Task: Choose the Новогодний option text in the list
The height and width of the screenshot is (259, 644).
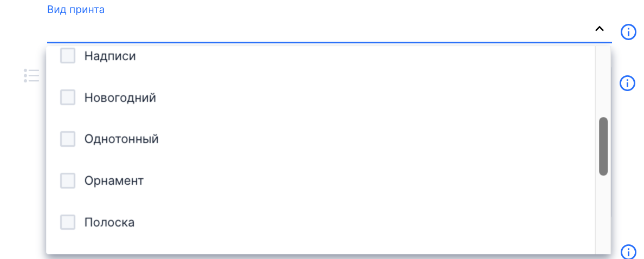Action: point(120,98)
